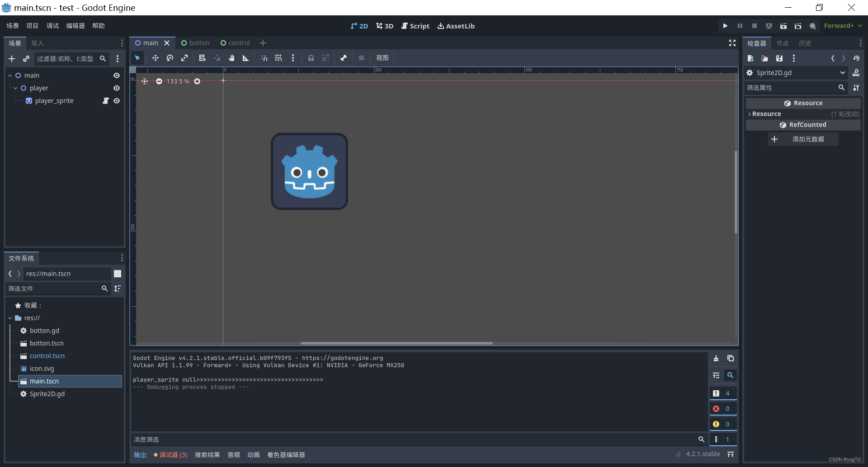The height and width of the screenshot is (467, 868).
Task: Toggle editor messages filter showing 1
Action: coord(723,439)
